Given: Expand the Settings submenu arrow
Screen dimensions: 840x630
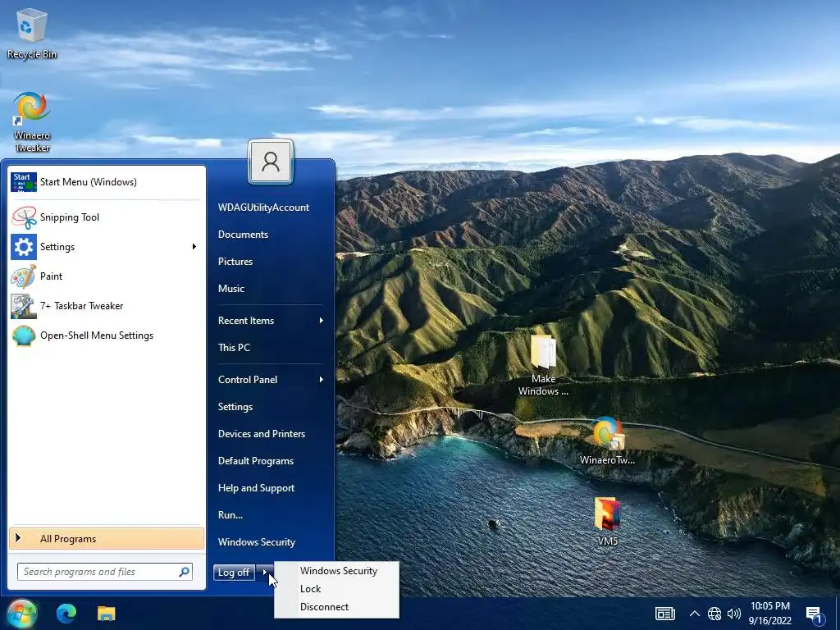Looking at the screenshot, I should (x=194, y=246).
